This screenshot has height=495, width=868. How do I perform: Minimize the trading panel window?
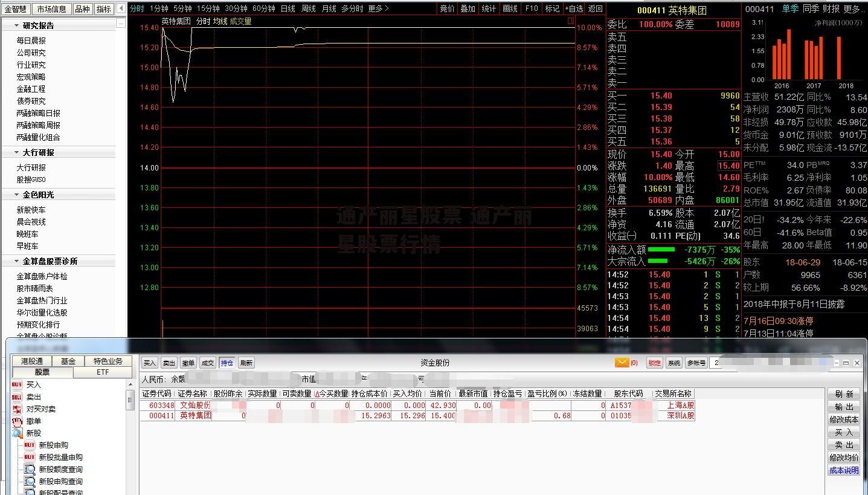tap(837, 363)
